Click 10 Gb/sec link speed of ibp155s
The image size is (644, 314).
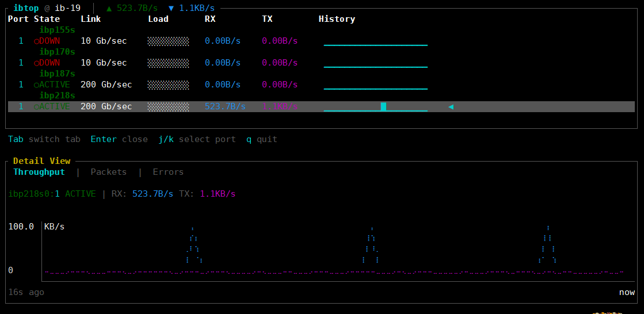pos(104,41)
